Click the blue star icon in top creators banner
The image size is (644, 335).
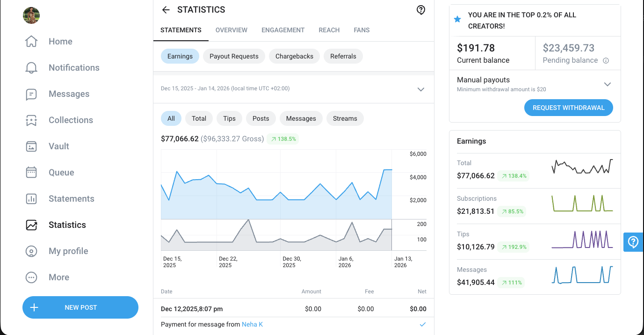[x=457, y=19]
